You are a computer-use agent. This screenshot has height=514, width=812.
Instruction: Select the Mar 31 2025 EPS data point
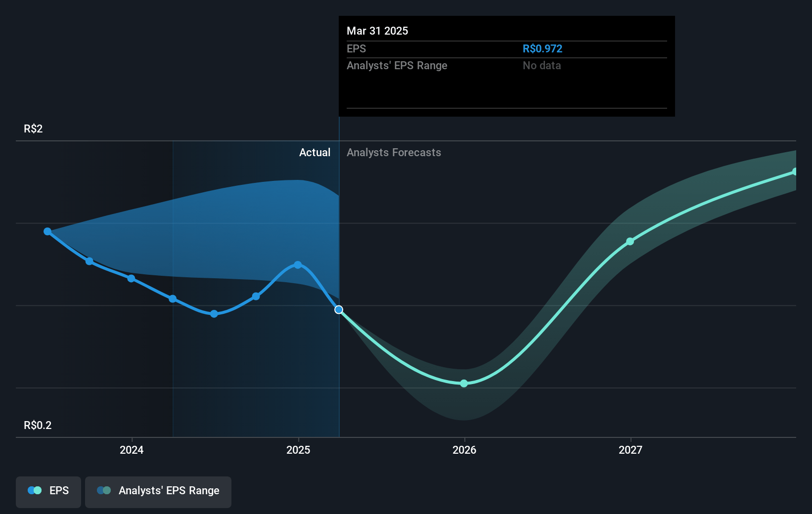pyautogui.click(x=339, y=310)
